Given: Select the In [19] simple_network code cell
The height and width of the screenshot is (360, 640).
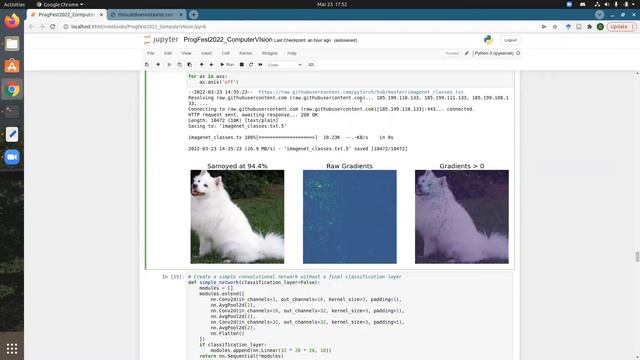Looking at the screenshot, I should point(349,316).
